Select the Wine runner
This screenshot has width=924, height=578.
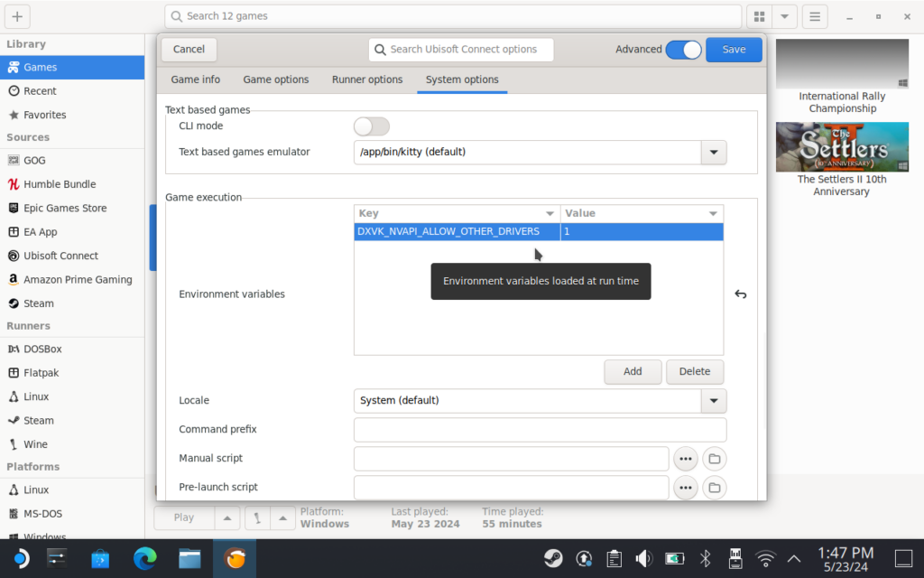(x=72, y=444)
